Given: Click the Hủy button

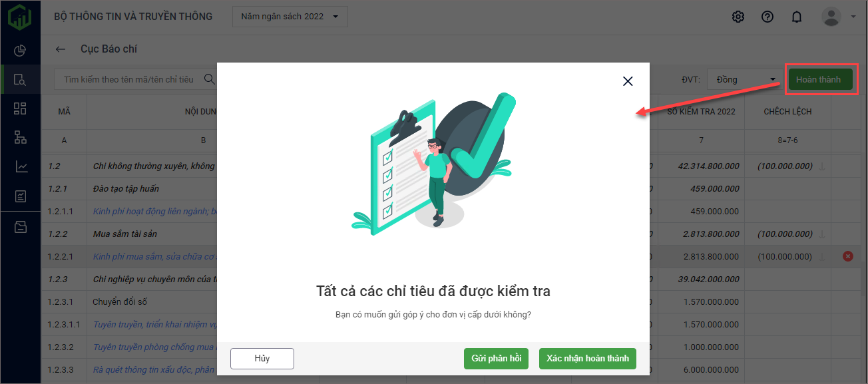Looking at the screenshot, I should (262, 358).
